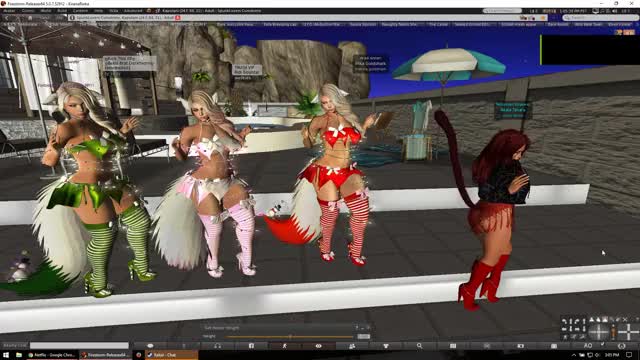This screenshot has height=360, width=640.
Task: Open the Content menu
Action: 80,11
